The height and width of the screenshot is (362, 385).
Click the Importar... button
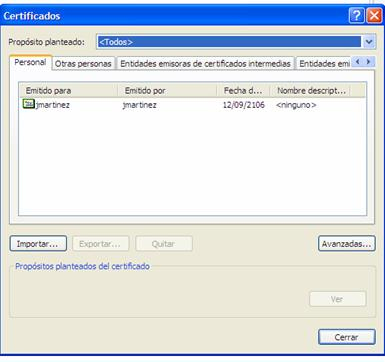click(x=38, y=244)
